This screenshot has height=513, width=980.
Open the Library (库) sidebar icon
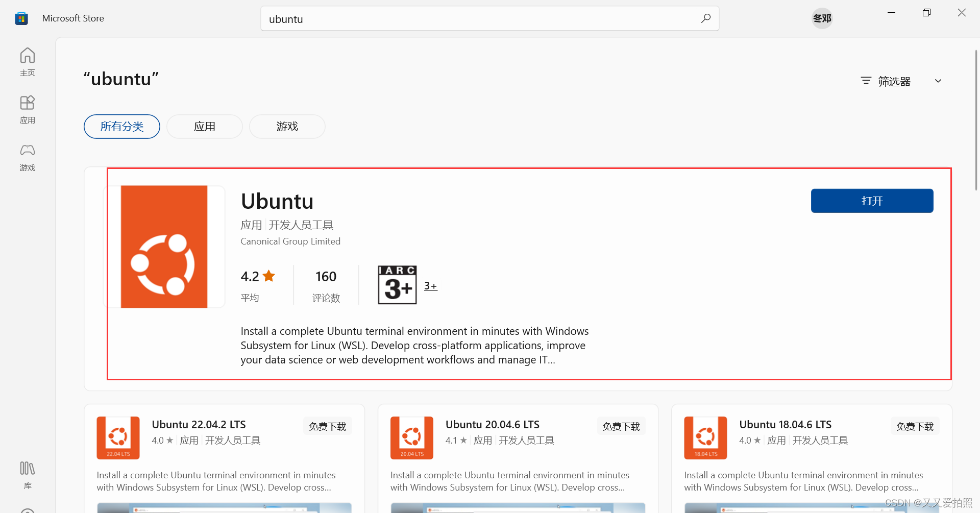(x=28, y=475)
